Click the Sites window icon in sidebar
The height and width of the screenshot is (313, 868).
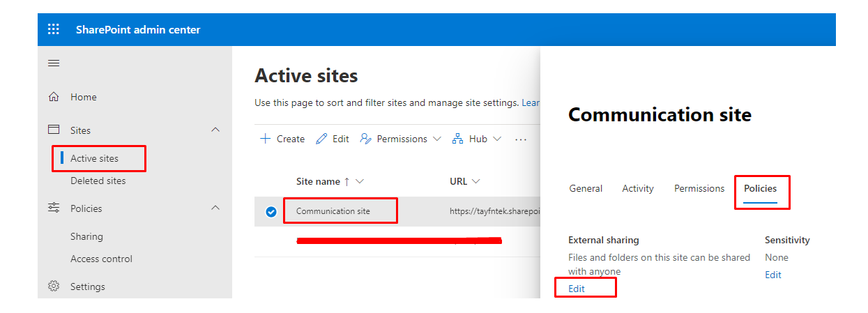pyautogui.click(x=54, y=130)
